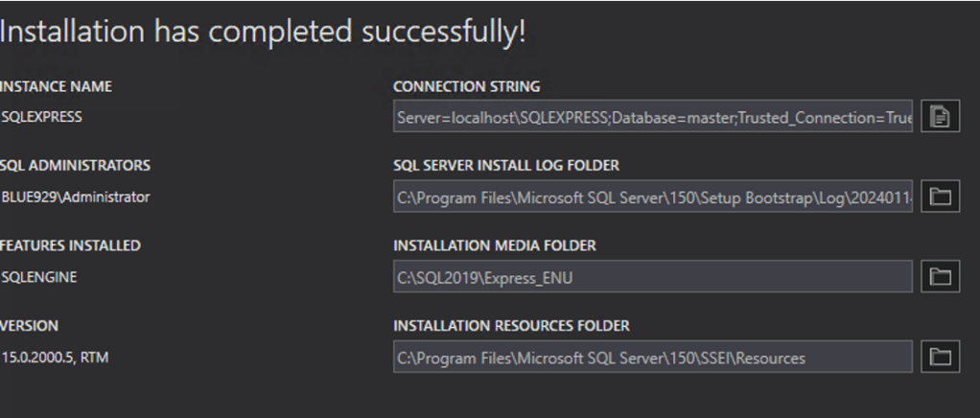Click the CONNECTION STRING label
The width and height of the screenshot is (980, 418).
click(x=467, y=86)
